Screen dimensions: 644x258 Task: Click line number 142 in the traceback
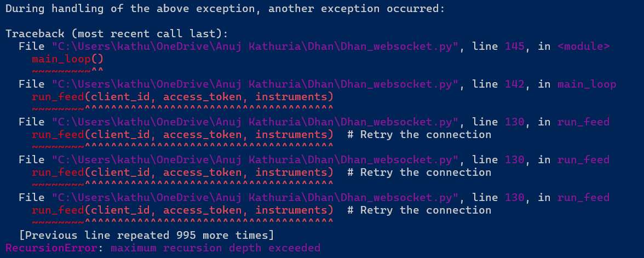pos(515,84)
